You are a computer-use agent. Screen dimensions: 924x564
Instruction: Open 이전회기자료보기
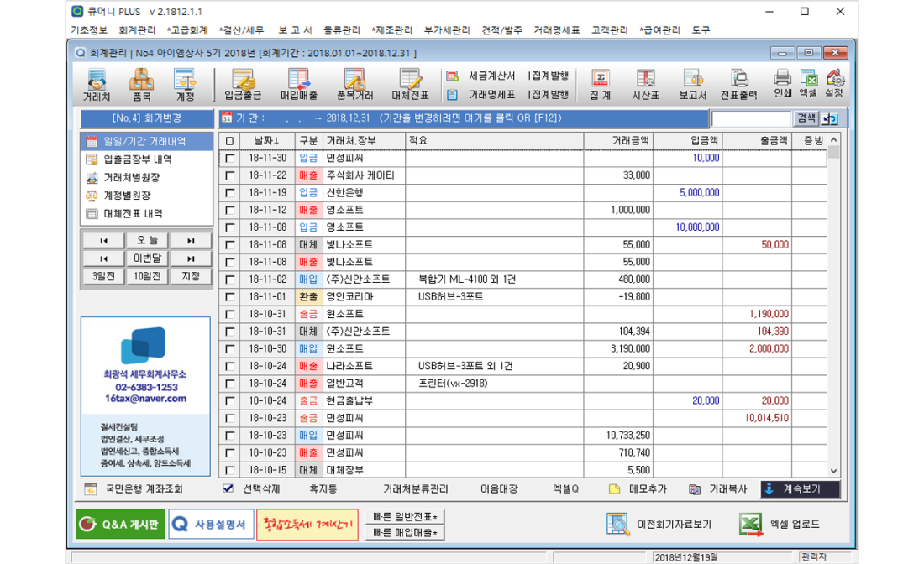[x=659, y=524]
